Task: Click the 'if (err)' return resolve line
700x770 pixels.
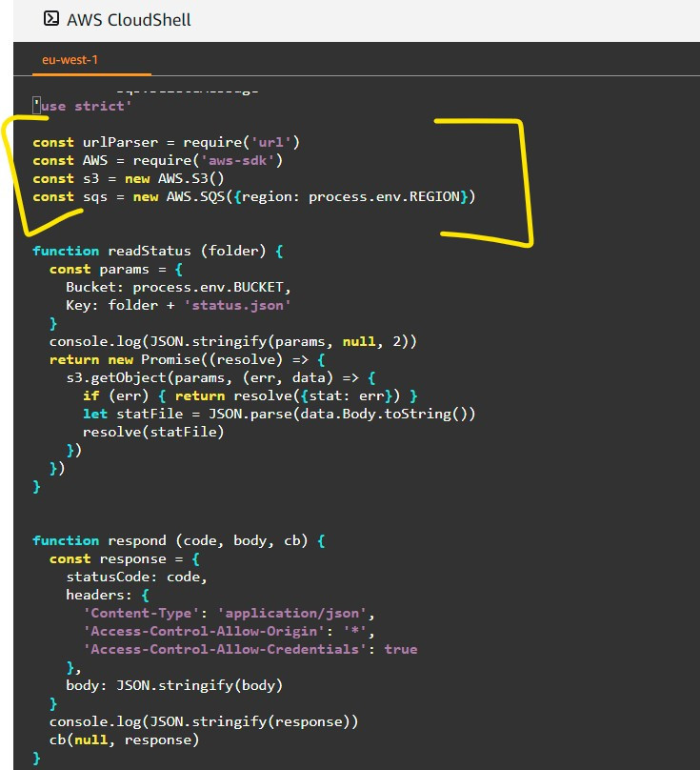Action: coord(250,395)
